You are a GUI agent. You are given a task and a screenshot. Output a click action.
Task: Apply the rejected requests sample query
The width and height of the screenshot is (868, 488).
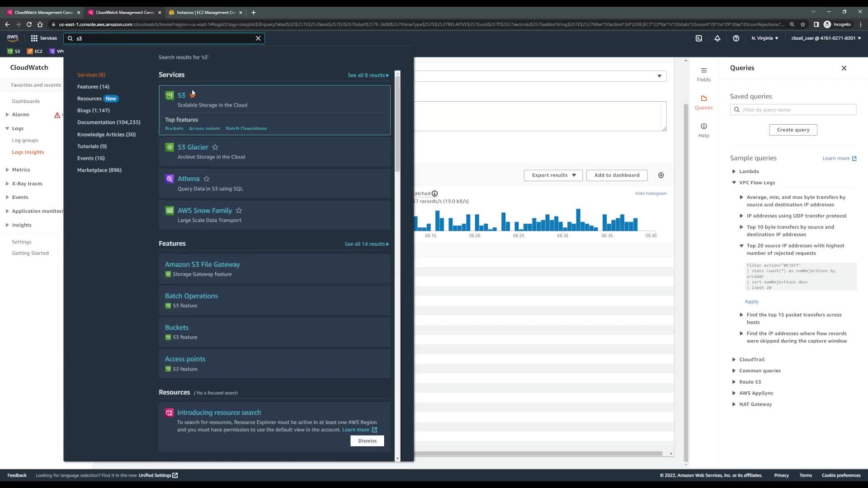(751, 302)
